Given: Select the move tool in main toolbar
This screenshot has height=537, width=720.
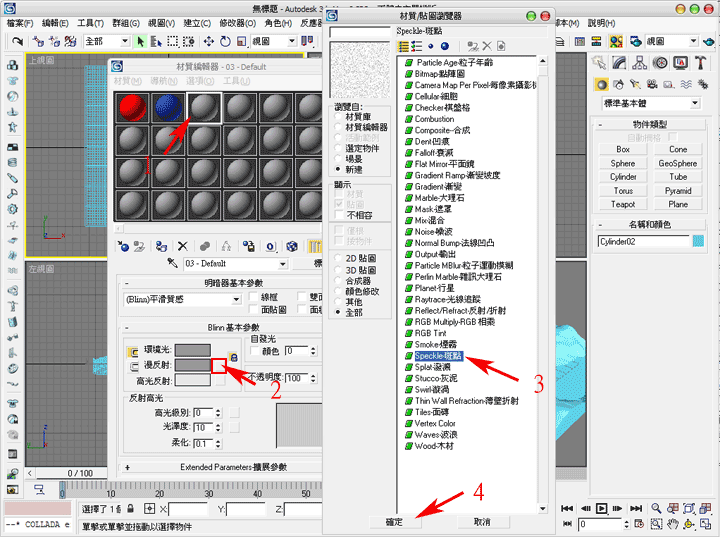Looking at the screenshot, I should (209, 41).
